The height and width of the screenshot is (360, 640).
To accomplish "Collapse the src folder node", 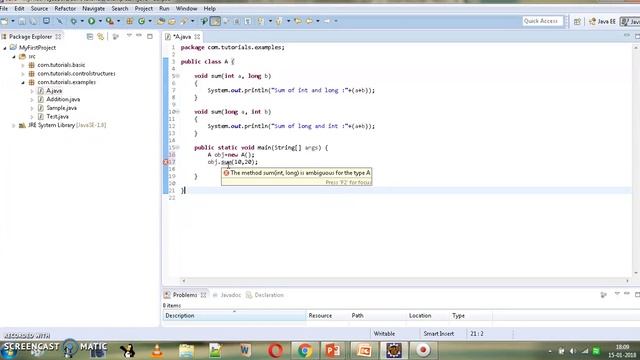I will point(14,56).
